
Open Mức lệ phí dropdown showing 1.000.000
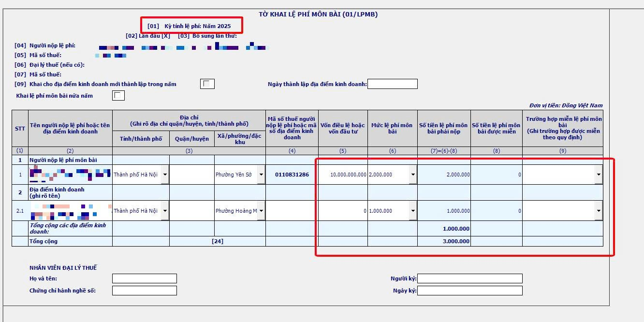412,211
